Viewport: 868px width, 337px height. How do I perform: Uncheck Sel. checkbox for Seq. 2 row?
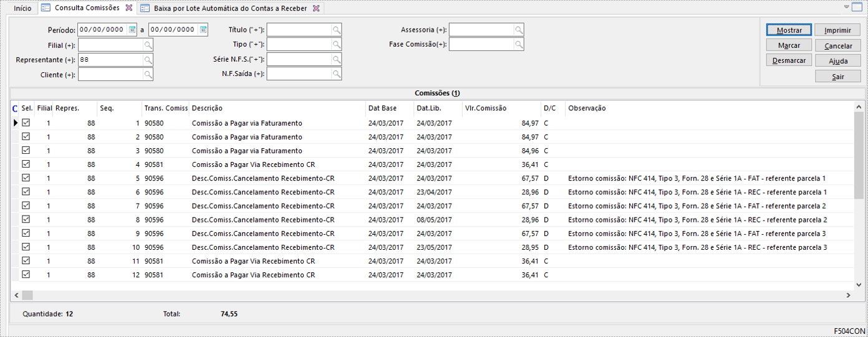(x=26, y=137)
